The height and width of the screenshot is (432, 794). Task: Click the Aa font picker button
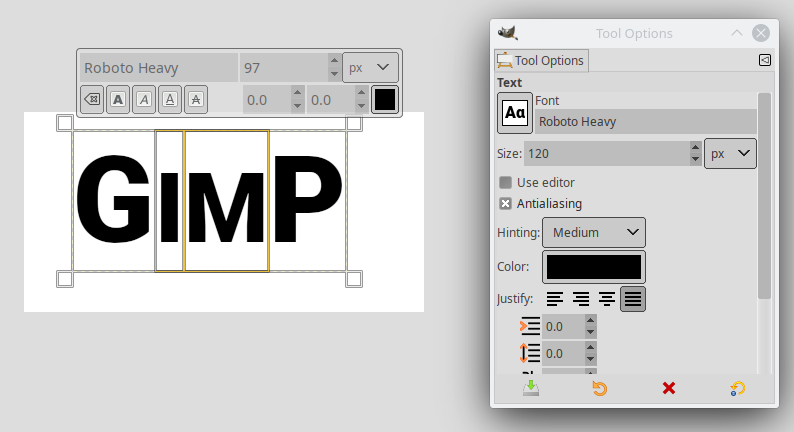pos(515,113)
